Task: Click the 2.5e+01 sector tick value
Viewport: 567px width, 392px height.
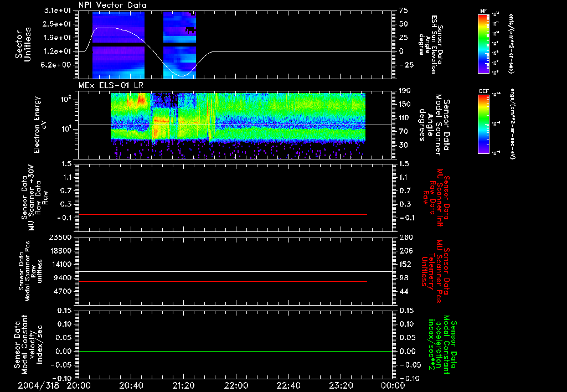Action: tap(58, 24)
